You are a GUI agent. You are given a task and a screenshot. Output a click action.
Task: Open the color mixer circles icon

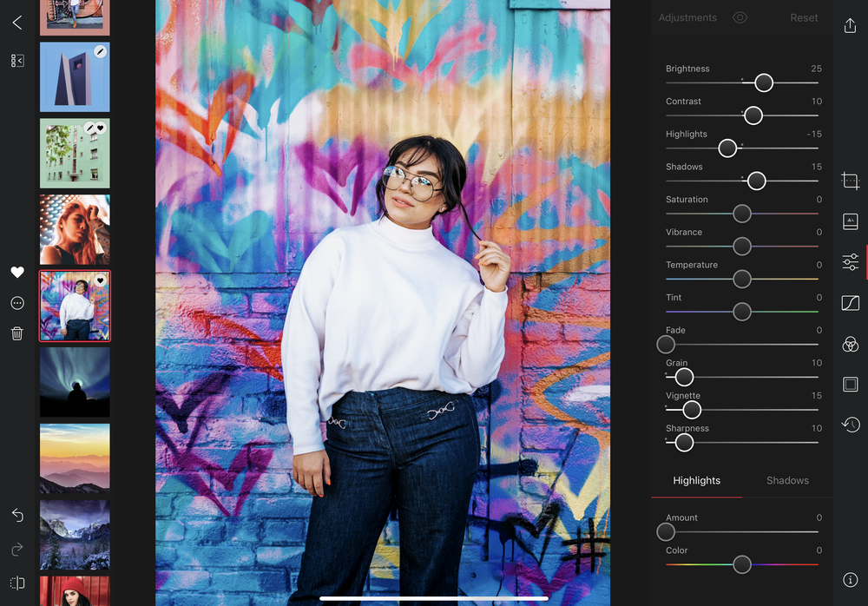[851, 344]
